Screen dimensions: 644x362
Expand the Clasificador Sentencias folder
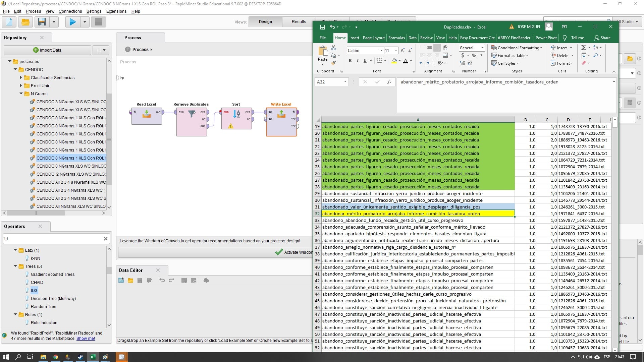21,77
